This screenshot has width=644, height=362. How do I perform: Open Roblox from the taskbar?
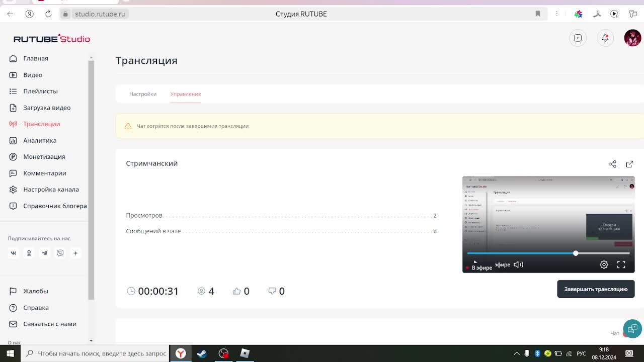click(245, 353)
